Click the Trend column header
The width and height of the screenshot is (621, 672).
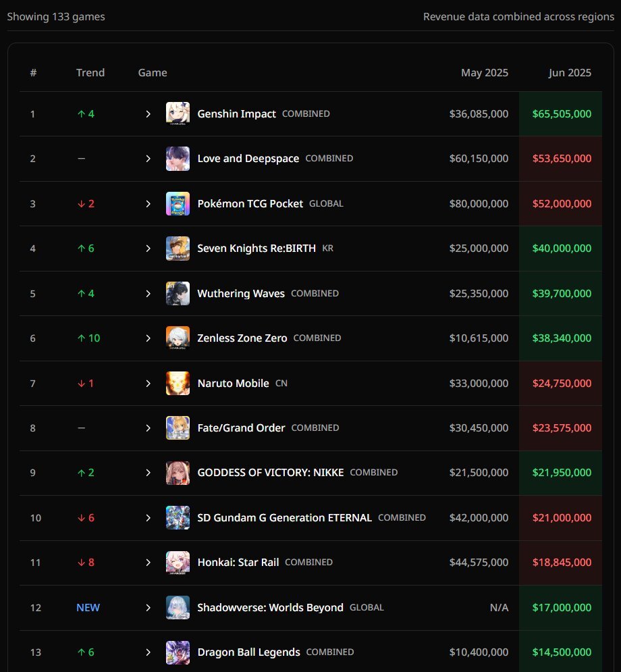90,72
